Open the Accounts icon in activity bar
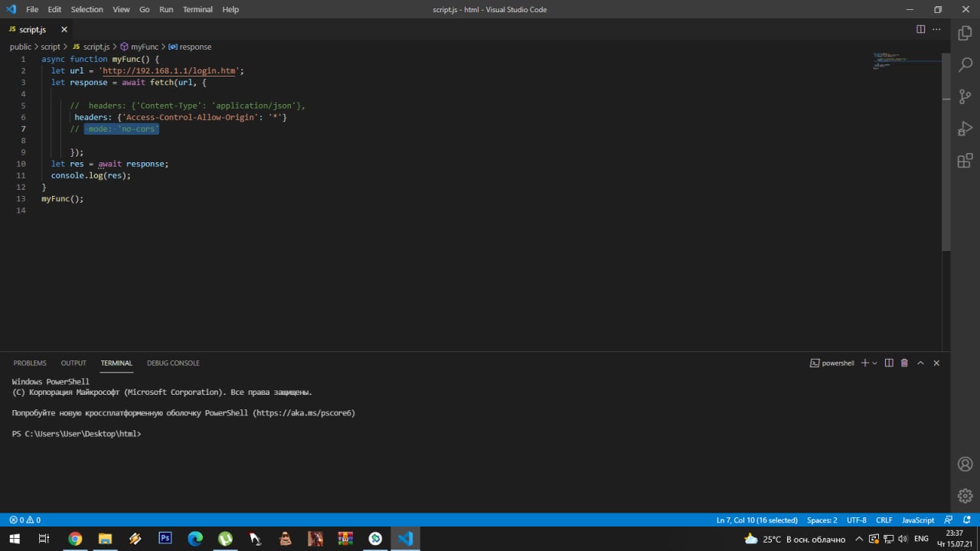980x551 pixels. 965,464
